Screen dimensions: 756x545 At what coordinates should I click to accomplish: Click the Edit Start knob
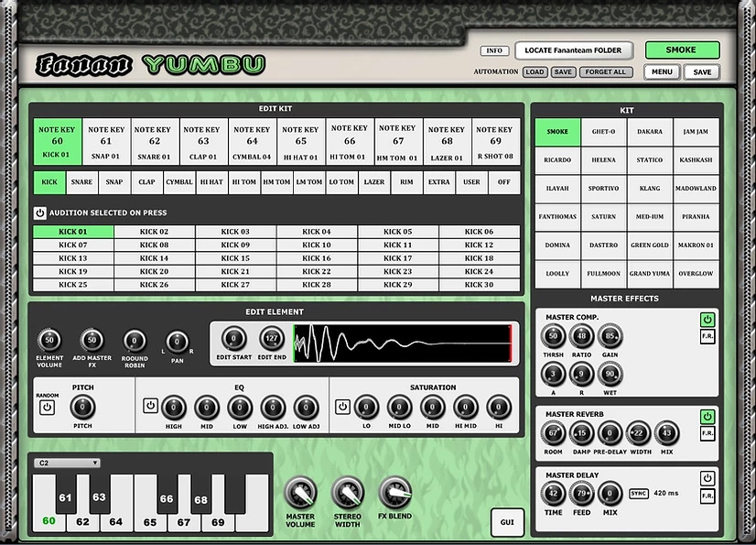[x=233, y=338]
